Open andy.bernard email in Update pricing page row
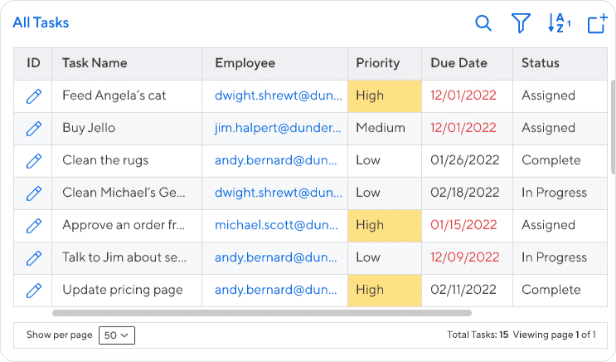616x362 pixels. [276, 290]
